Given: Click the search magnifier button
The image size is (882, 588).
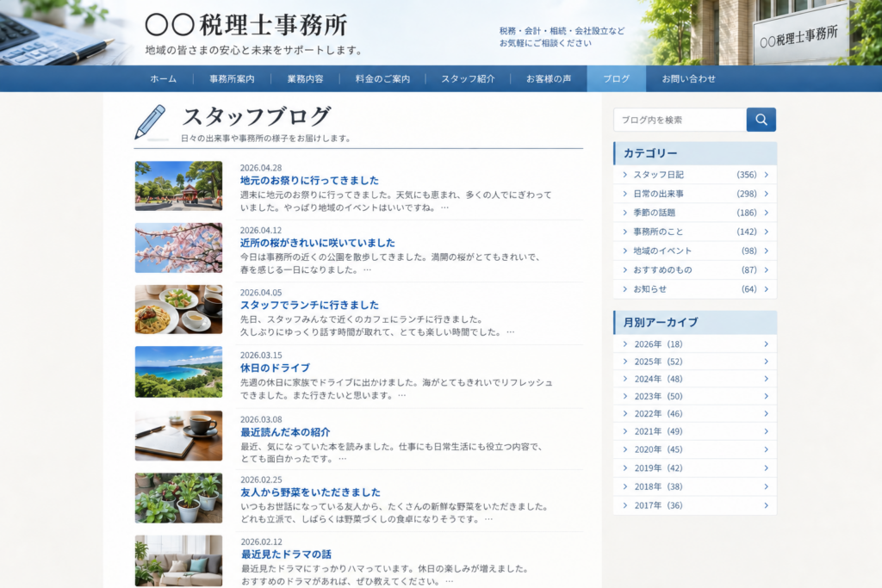Looking at the screenshot, I should (x=761, y=120).
